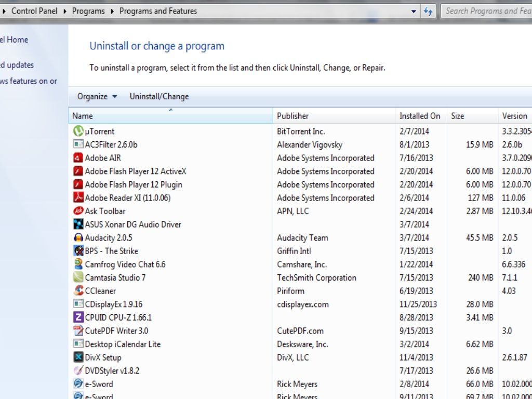Sort list by Publisher column
The height and width of the screenshot is (399, 532).
[x=292, y=116]
